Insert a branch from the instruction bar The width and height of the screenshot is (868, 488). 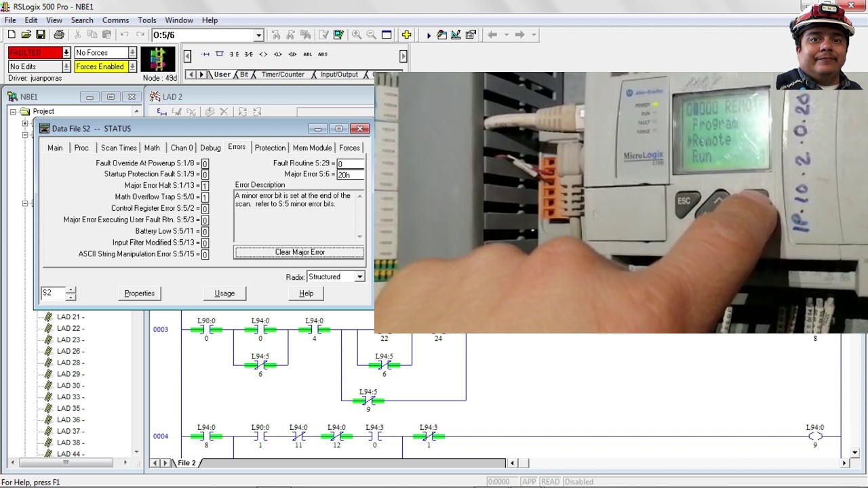[219, 54]
